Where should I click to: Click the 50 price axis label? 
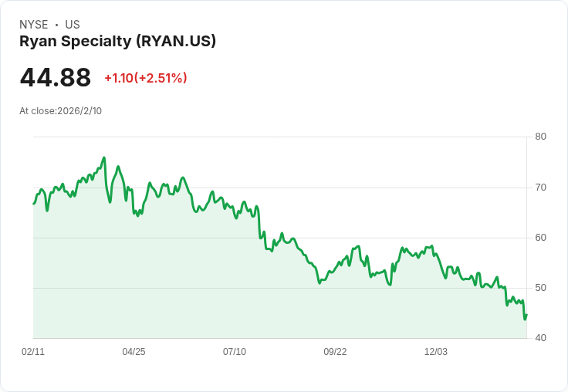point(540,288)
